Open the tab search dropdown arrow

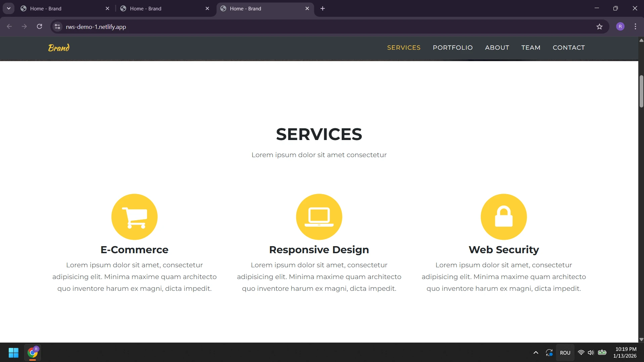(x=9, y=8)
